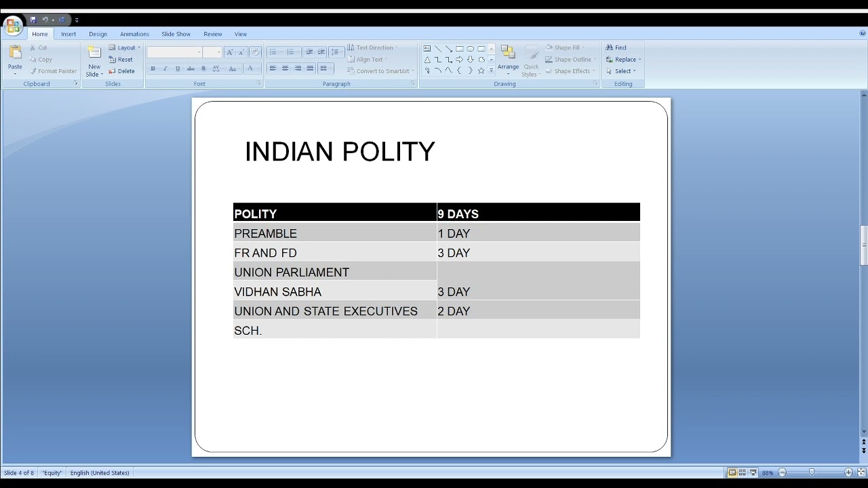Select the Arrow line shape
The height and width of the screenshot is (488, 868).
coord(449,49)
